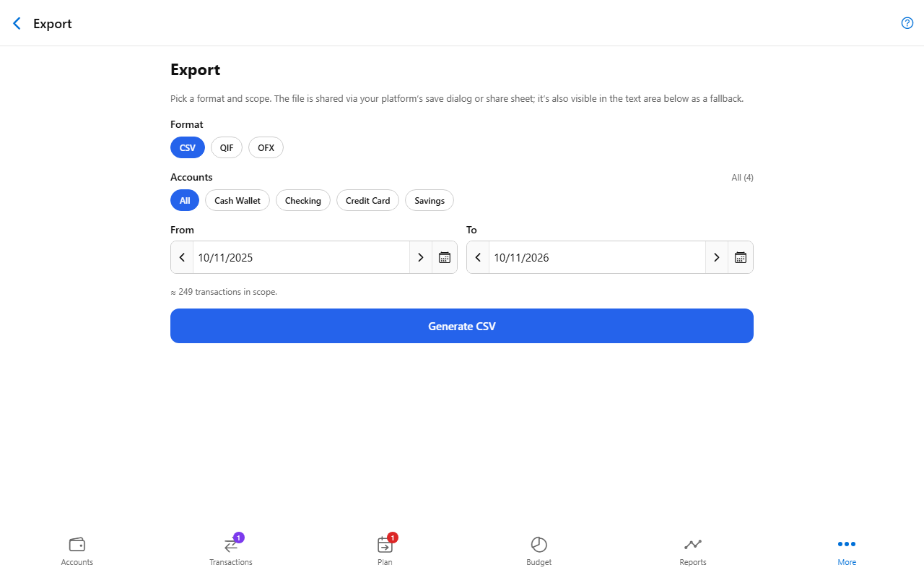Step From date back one day
The height and width of the screenshot is (578, 924).
click(182, 257)
